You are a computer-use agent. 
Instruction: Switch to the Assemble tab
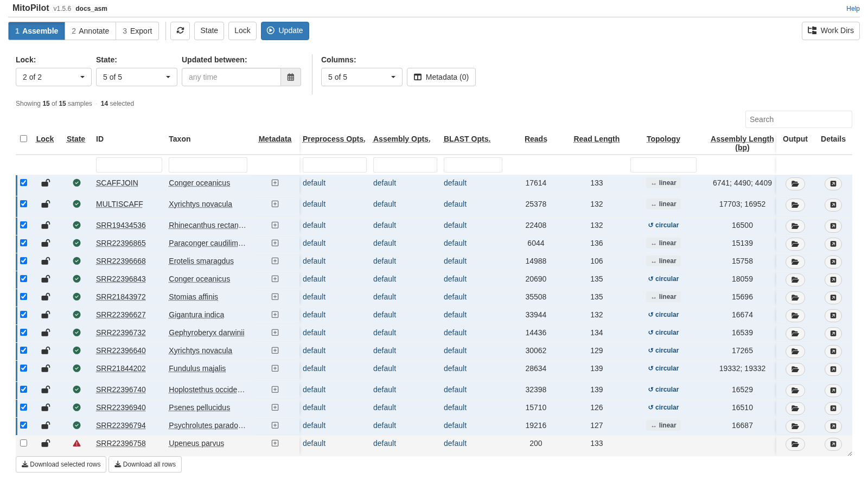[x=36, y=31]
